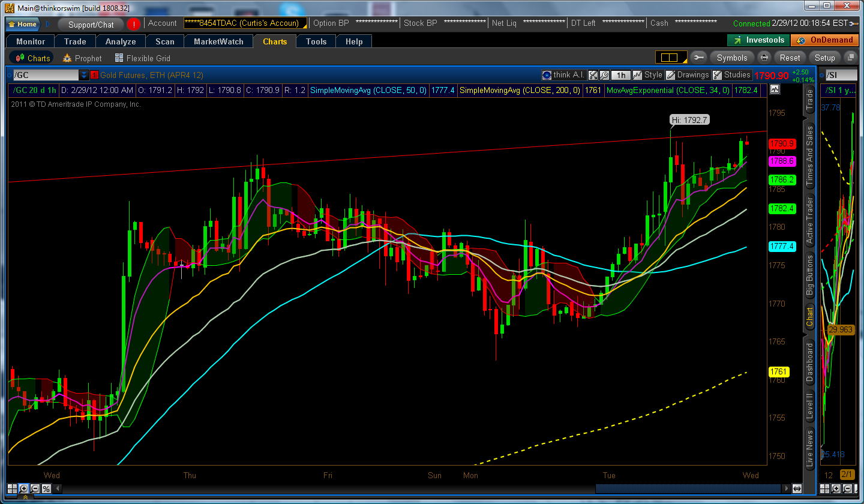Select the main Charts tab
The width and height of the screenshot is (864, 504).
pyautogui.click(x=275, y=41)
